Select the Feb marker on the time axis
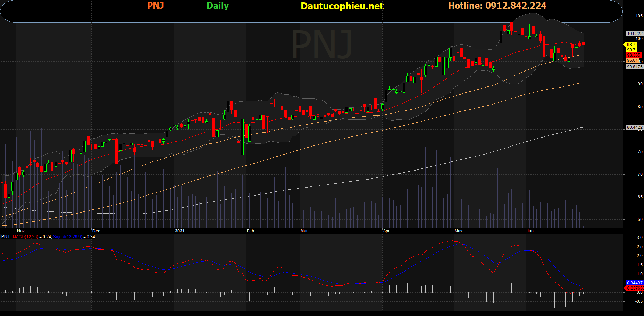This screenshot has width=644, height=316. 250,231
